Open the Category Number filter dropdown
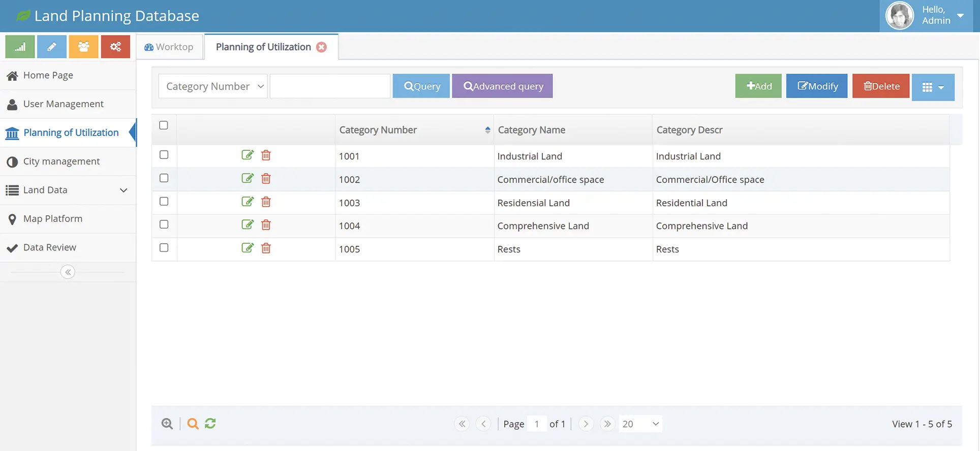This screenshot has height=451, width=980. [x=213, y=86]
